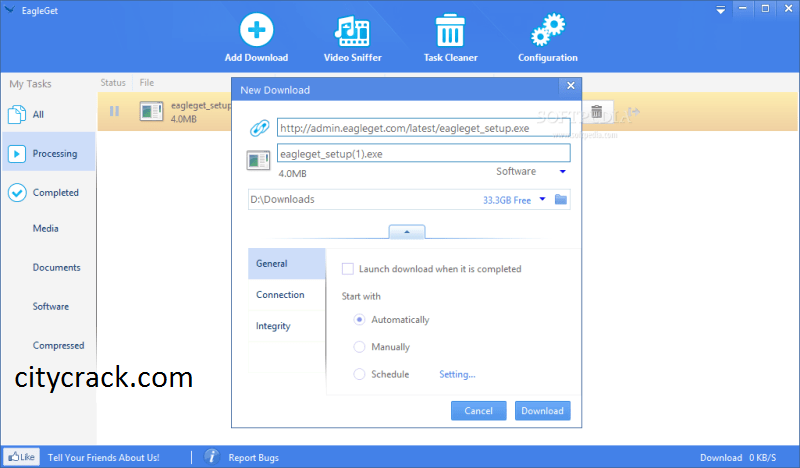Switch to the Integrity tab
Viewport: 800px width, 468px height.
pyautogui.click(x=286, y=326)
